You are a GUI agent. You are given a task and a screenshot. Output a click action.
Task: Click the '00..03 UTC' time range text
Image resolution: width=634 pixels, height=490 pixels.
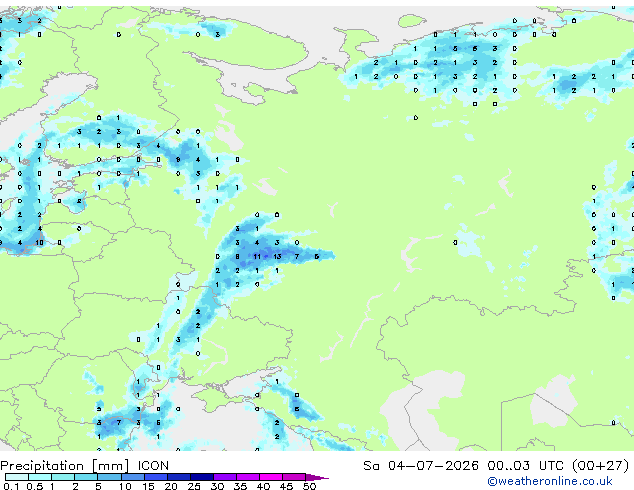(x=526, y=466)
